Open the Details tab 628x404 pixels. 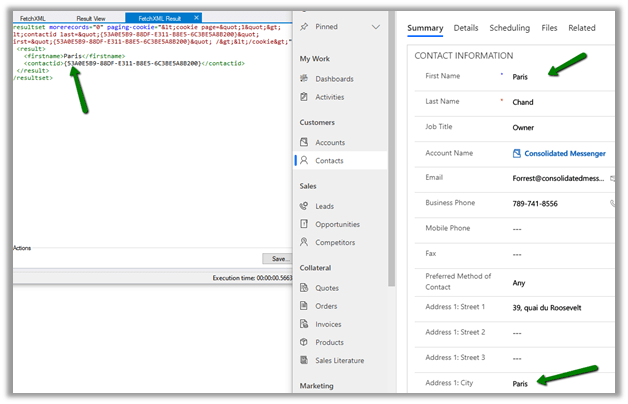coord(466,28)
